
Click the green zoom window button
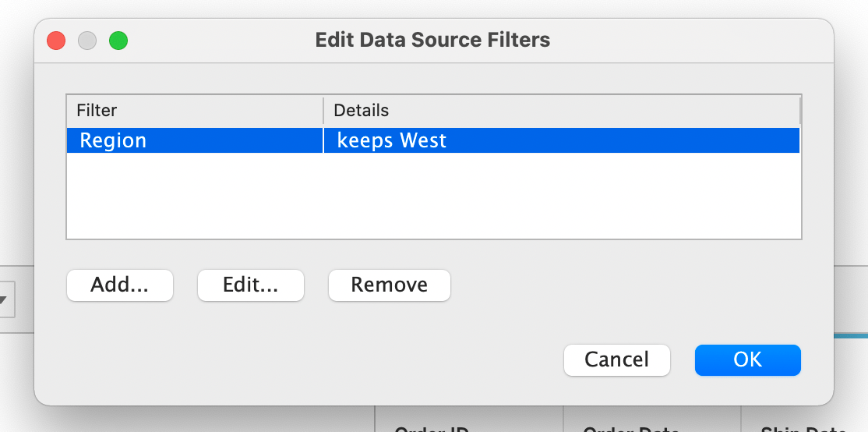tap(118, 41)
